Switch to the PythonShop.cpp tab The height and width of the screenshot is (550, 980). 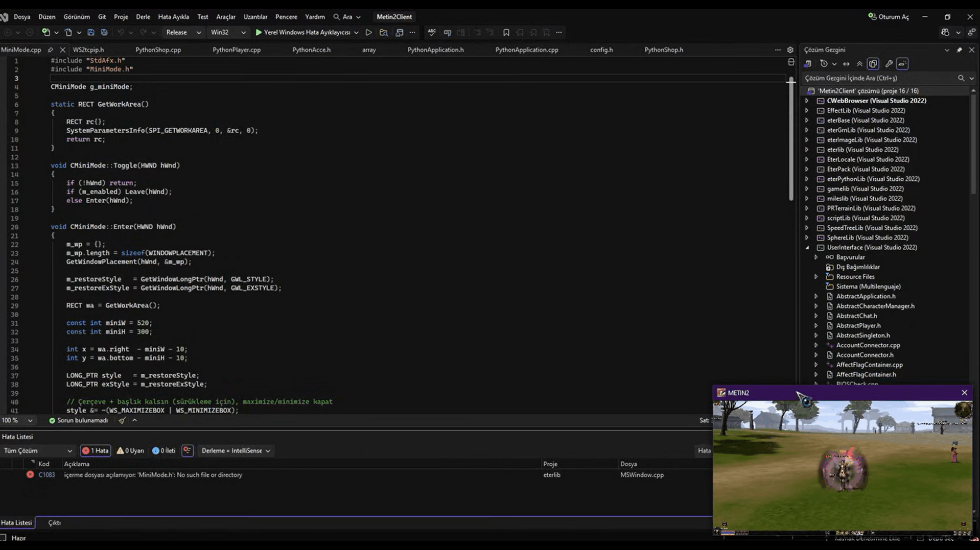click(x=158, y=50)
